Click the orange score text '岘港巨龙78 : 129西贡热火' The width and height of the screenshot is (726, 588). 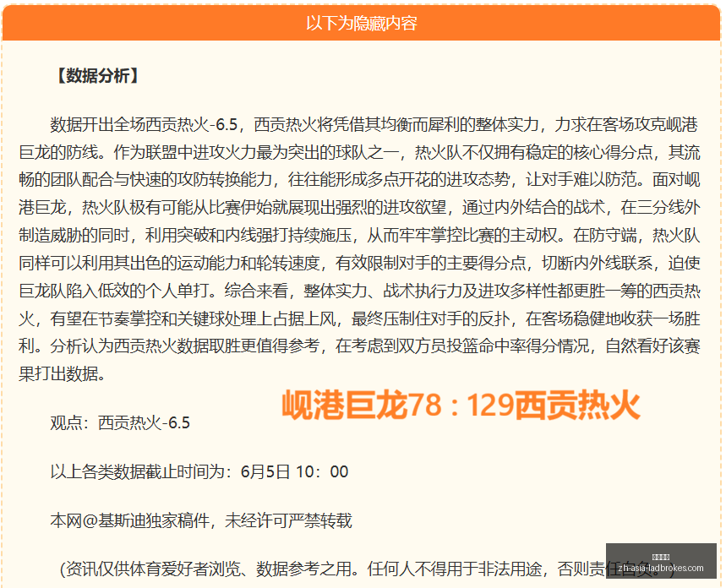pos(461,405)
